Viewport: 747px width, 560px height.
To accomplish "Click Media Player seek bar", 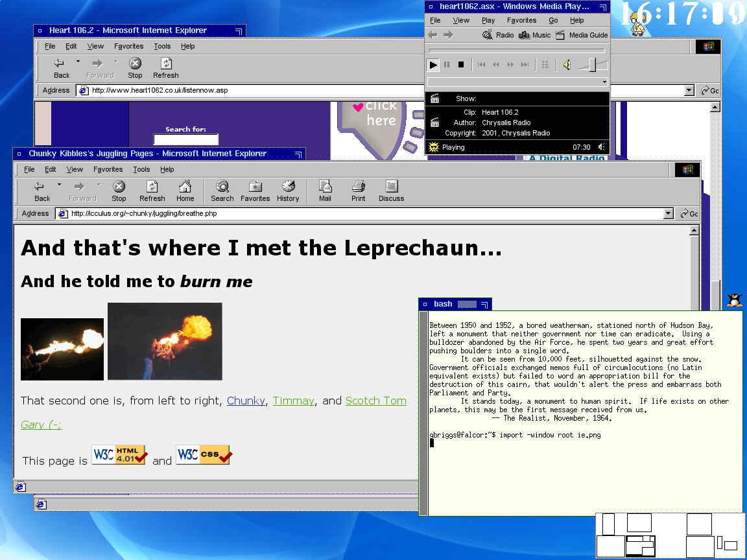I will click(517, 51).
